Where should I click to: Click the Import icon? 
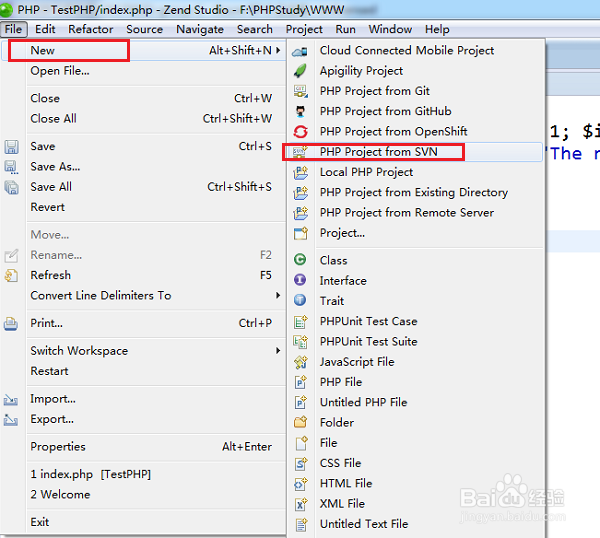[x=11, y=399]
